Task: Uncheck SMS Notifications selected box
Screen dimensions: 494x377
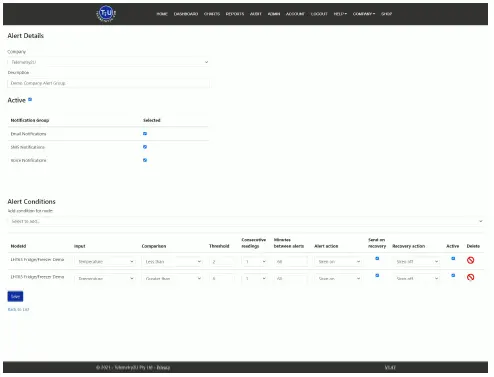Action: point(146,148)
